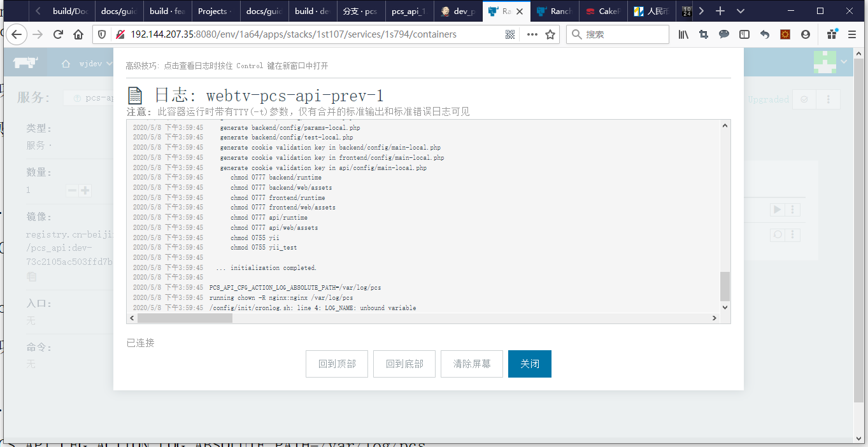Screen dimensions: 868x447
Task: Switch to the 人民币 tab
Action: [x=651, y=11]
